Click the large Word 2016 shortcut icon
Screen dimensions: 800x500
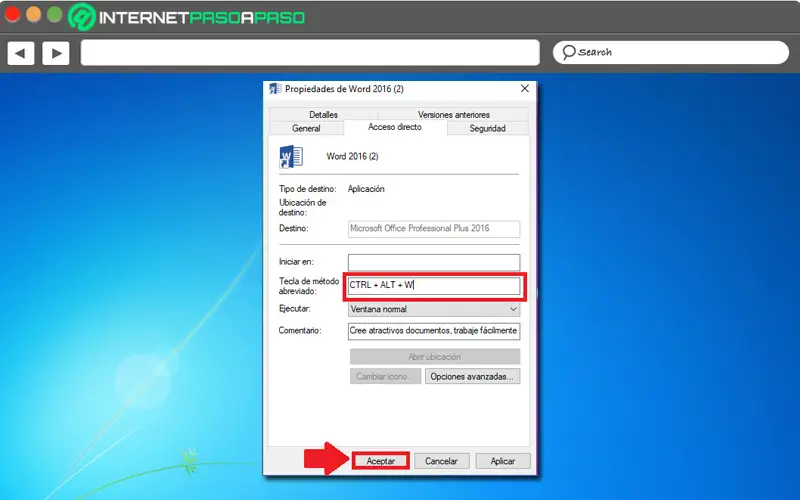[291, 157]
